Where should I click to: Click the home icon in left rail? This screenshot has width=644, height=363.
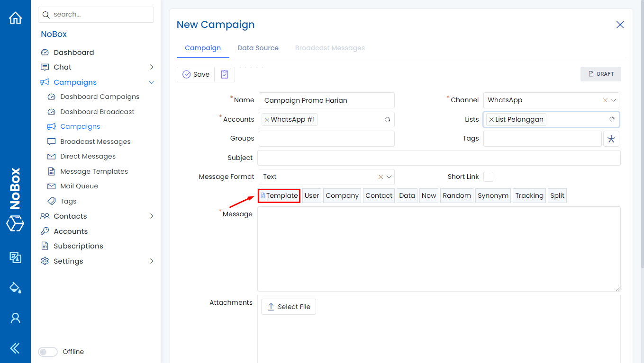pyautogui.click(x=15, y=18)
